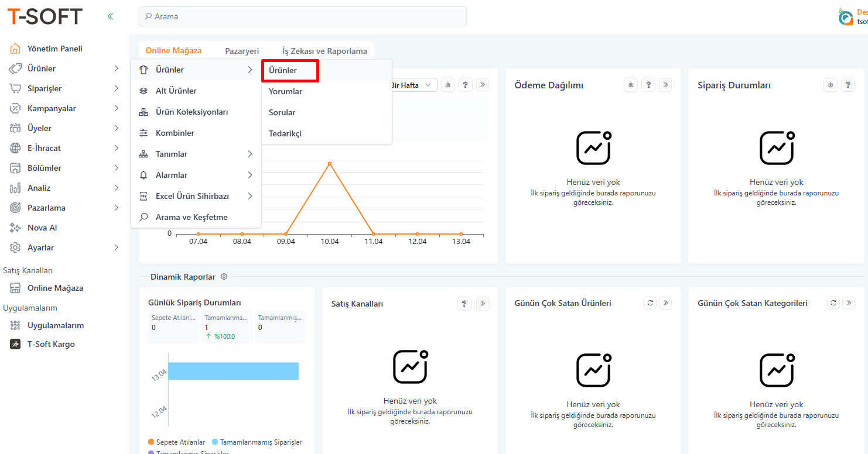Click Dinamik Raporlar settings gear icon

click(x=224, y=277)
